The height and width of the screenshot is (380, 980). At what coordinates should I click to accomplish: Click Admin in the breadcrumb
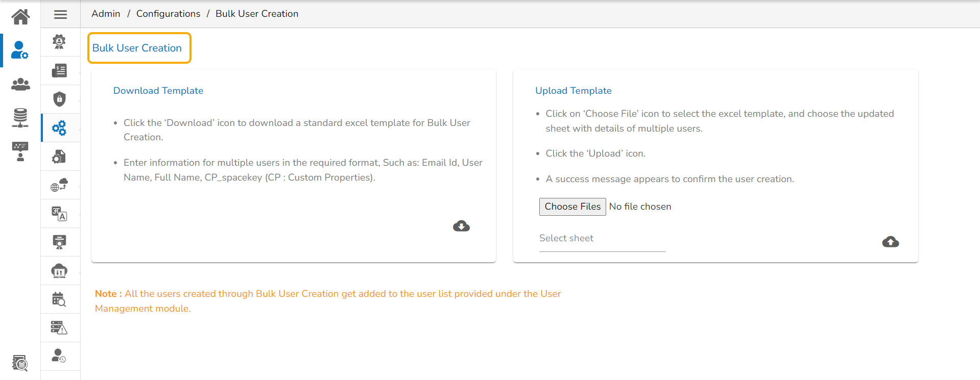coord(106,14)
